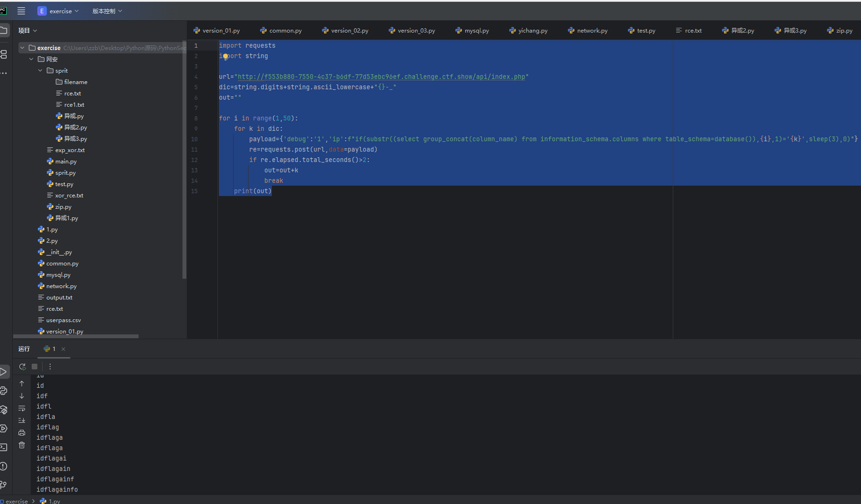Image resolution: width=861 pixels, height=504 pixels.
Task: Show more tool windows ellipsis
Action: tap(4, 73)
